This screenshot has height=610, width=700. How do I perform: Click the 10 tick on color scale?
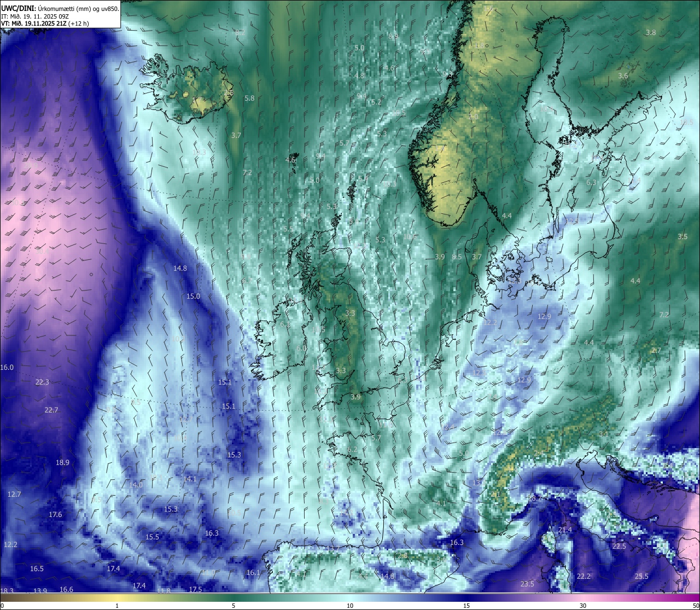[x=350, y=606]
